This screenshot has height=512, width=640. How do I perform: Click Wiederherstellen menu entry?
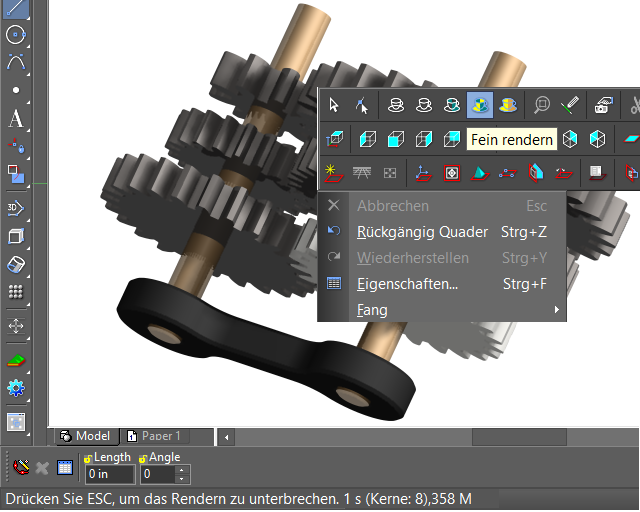point(442,258)
